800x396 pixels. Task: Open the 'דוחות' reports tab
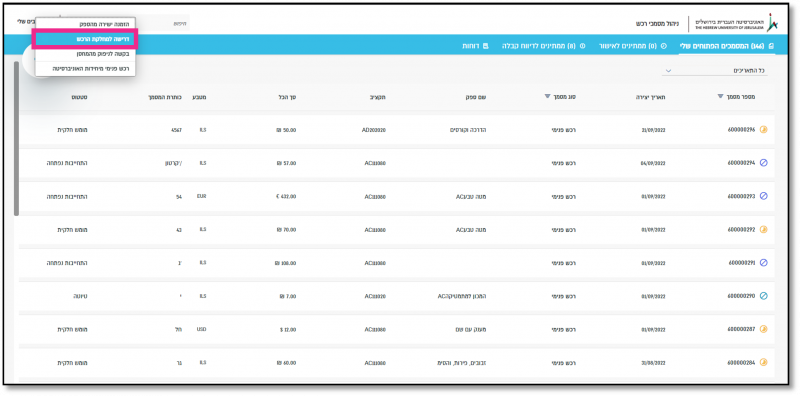click(x=475, y=46)
